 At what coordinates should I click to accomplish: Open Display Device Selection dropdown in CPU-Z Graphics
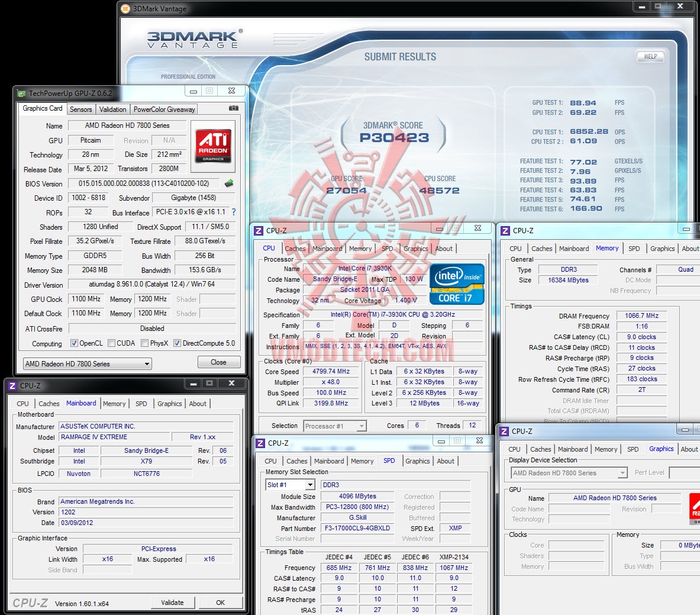coord(569,473)
